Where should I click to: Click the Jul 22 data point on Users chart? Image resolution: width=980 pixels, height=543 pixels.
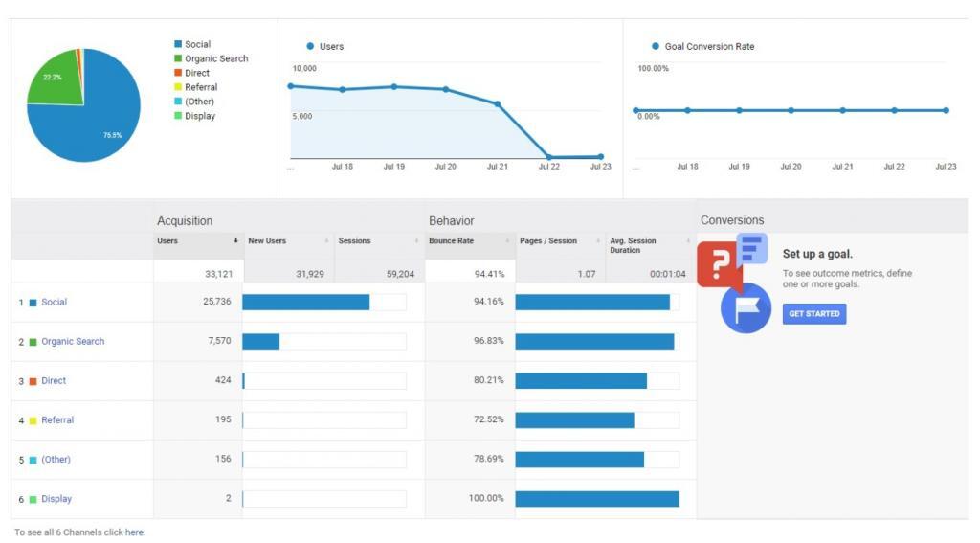point(549,157)
